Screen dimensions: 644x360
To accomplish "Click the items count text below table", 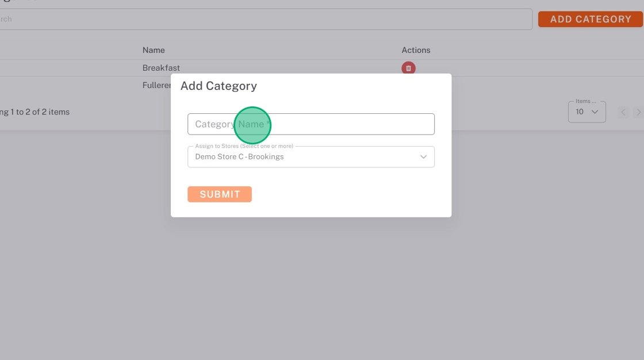I will tap(34, 112).
